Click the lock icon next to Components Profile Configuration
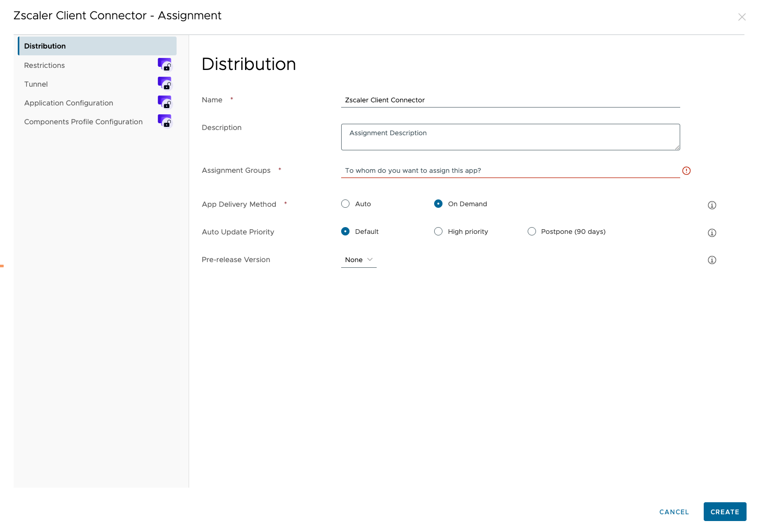Screen dimensions: 757x532 165,121
